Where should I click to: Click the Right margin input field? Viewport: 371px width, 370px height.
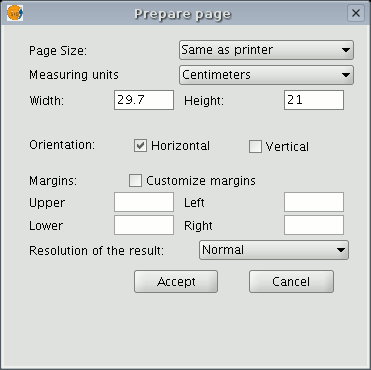tap(314, 225)
